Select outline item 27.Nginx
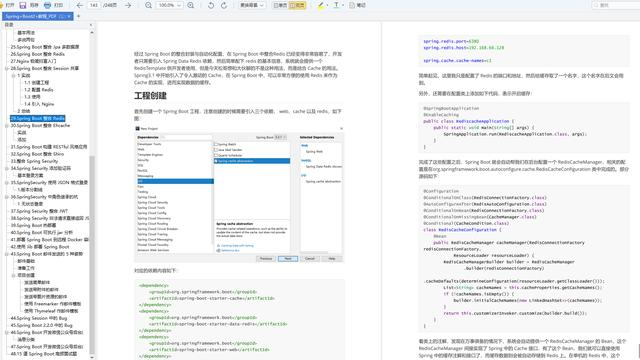This screenshot has width=640, height=360. [33, 61]
